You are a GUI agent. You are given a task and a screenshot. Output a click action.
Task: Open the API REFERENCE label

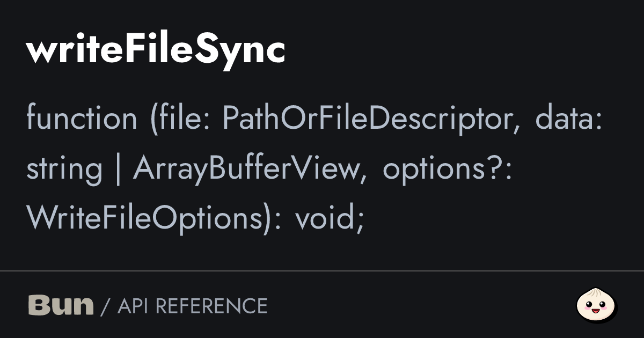(192, 306)
